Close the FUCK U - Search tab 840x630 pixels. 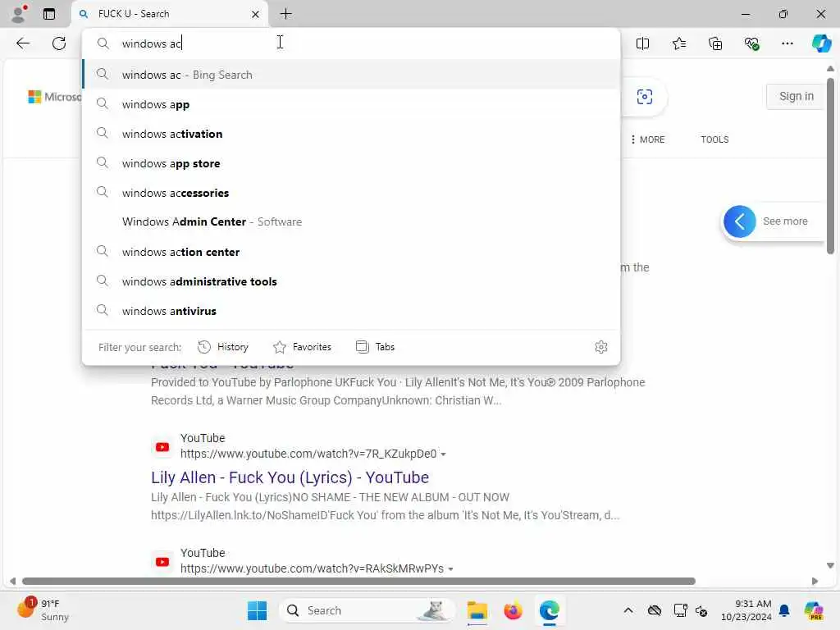256,15
